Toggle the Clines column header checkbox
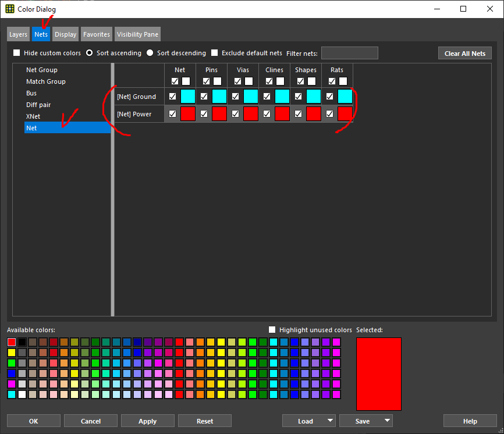Viewport: 504px width, 434px height. [269, 81]
